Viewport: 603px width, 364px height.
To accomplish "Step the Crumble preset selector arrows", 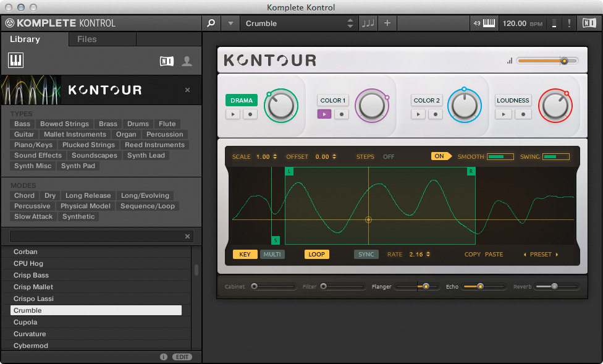I will click(x=350, y=23).
